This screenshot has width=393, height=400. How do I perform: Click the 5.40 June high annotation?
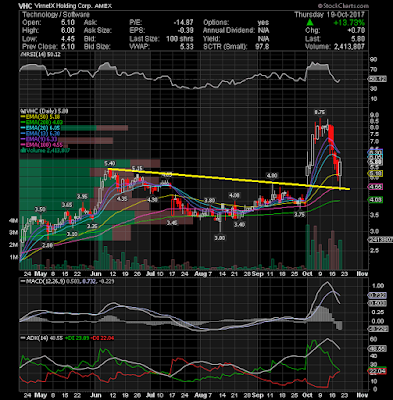[110, 163]
